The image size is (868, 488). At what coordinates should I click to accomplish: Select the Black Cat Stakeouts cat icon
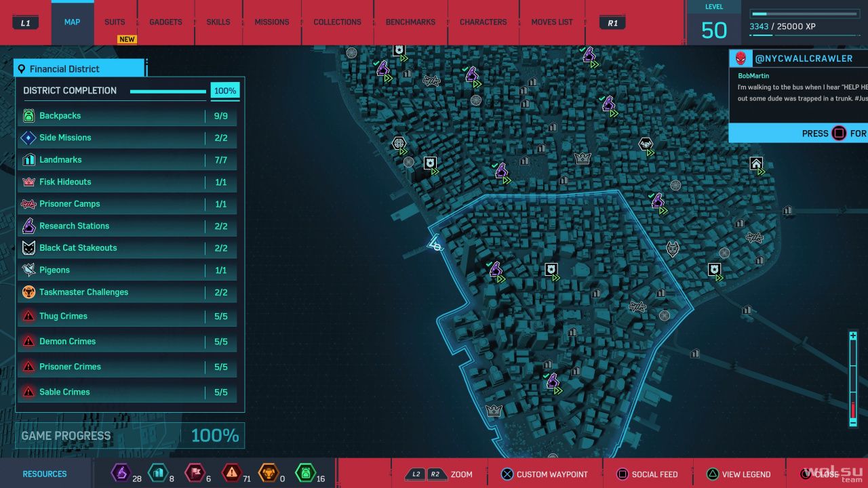click(28, 248)
